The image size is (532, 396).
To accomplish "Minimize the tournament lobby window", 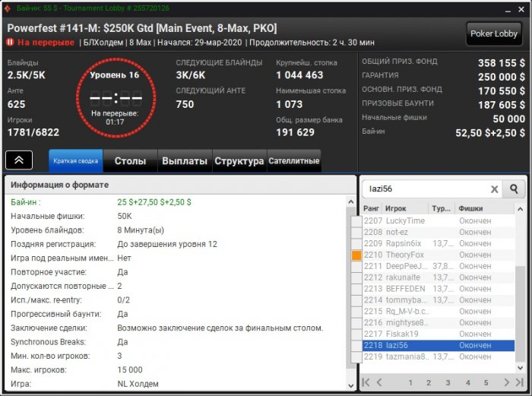I will point(508,10).
